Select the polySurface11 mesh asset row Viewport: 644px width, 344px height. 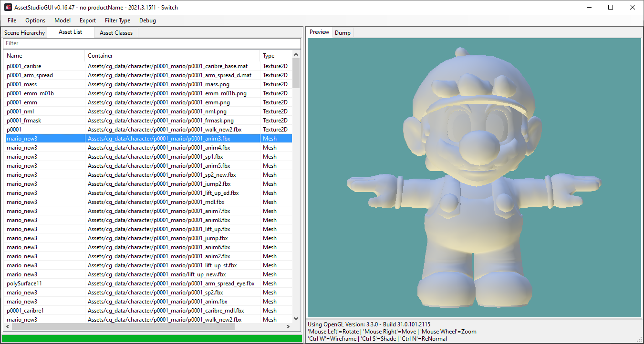[148, 283]
